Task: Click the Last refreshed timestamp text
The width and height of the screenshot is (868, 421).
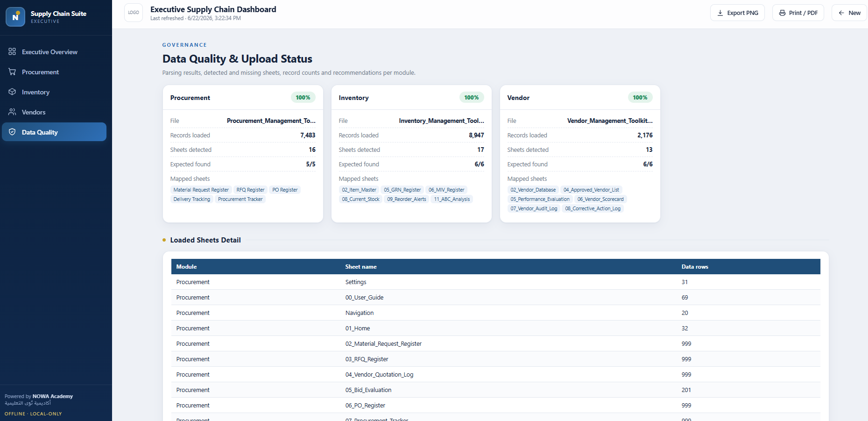Action: click(196, 18)
